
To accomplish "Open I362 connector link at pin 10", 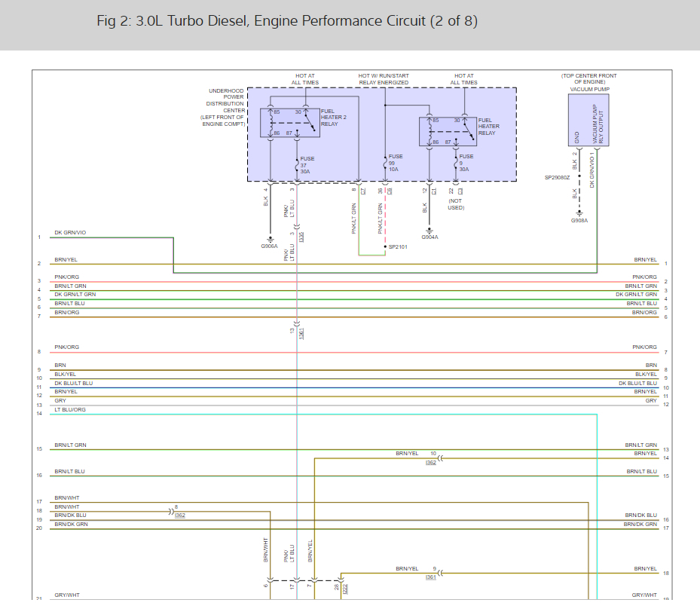I will (430, 463).
